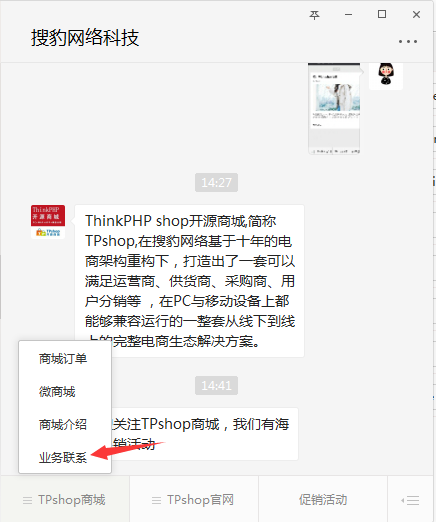The width and height of the screenshot is (436, 522).
Task: Click the 搜豹网络科技 chat title
Action: click(85, 37)
